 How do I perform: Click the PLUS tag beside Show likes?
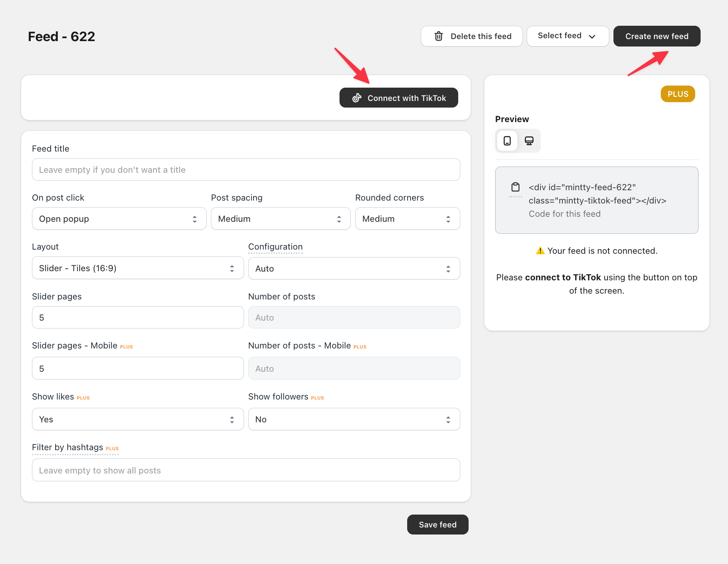click(83, 398)
